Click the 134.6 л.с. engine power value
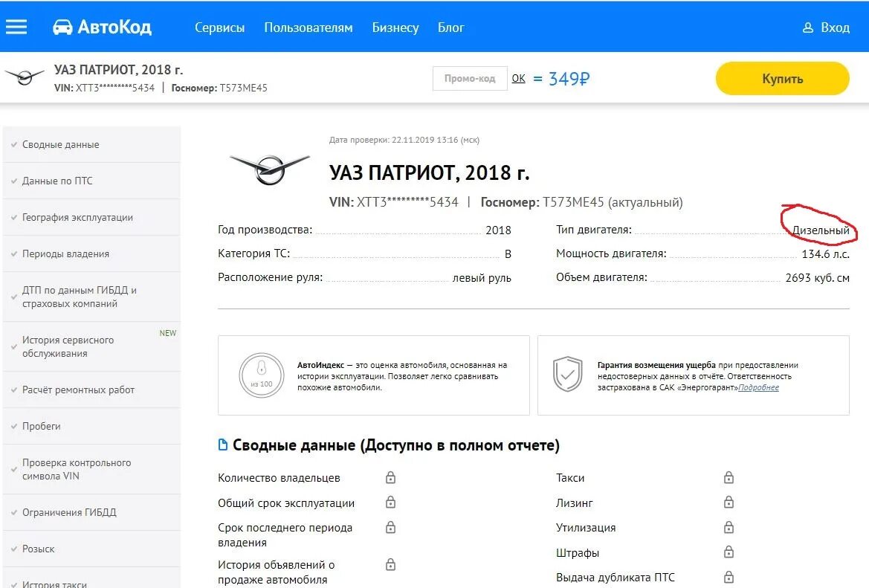This screenshot has height=588, width=869. click(825, 253)
